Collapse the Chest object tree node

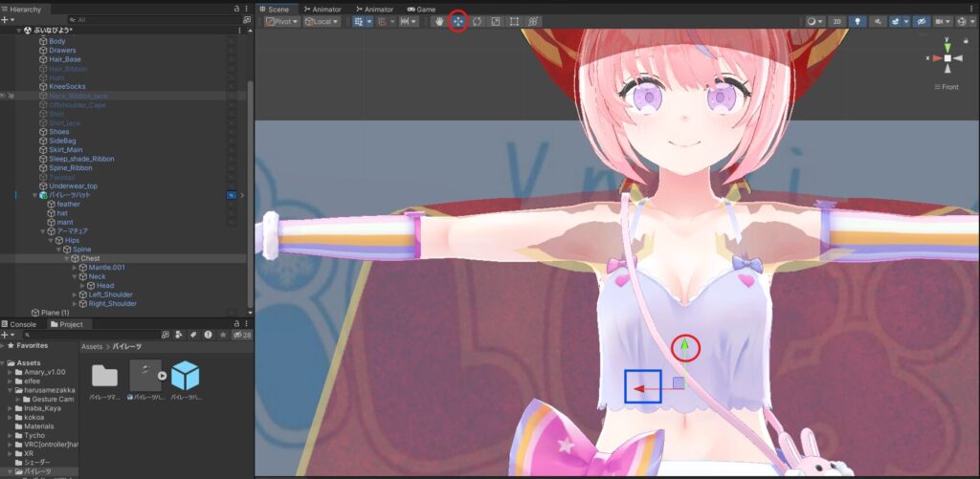(x=65, y=258)
